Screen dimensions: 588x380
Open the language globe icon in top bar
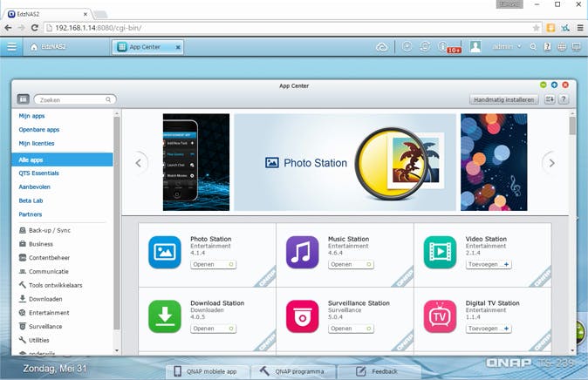click(x=562, y=47)
